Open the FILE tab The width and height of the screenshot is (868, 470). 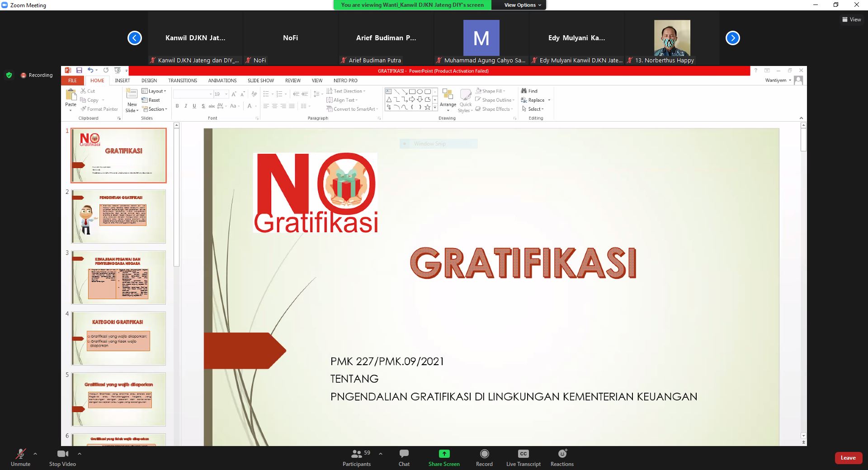[72, 80]
